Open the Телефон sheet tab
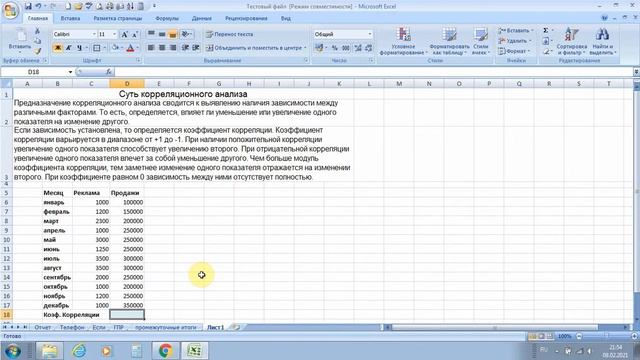 (72, 327)
